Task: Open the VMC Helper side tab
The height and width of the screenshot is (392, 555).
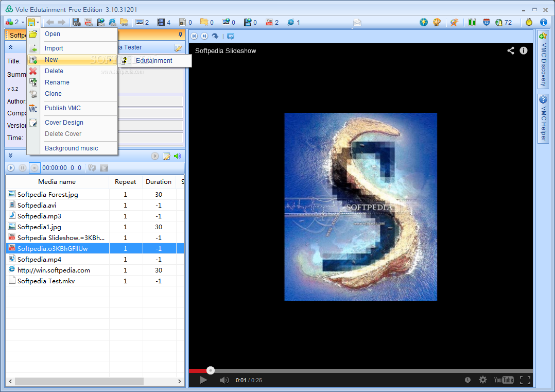Action: click(543, 119)
